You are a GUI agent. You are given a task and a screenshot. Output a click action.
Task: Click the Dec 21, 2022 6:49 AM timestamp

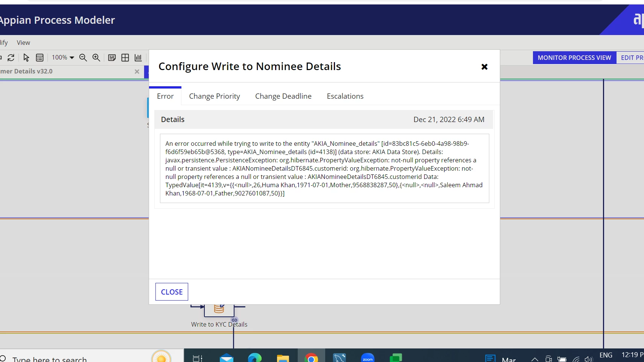click(x=449, y=119)
